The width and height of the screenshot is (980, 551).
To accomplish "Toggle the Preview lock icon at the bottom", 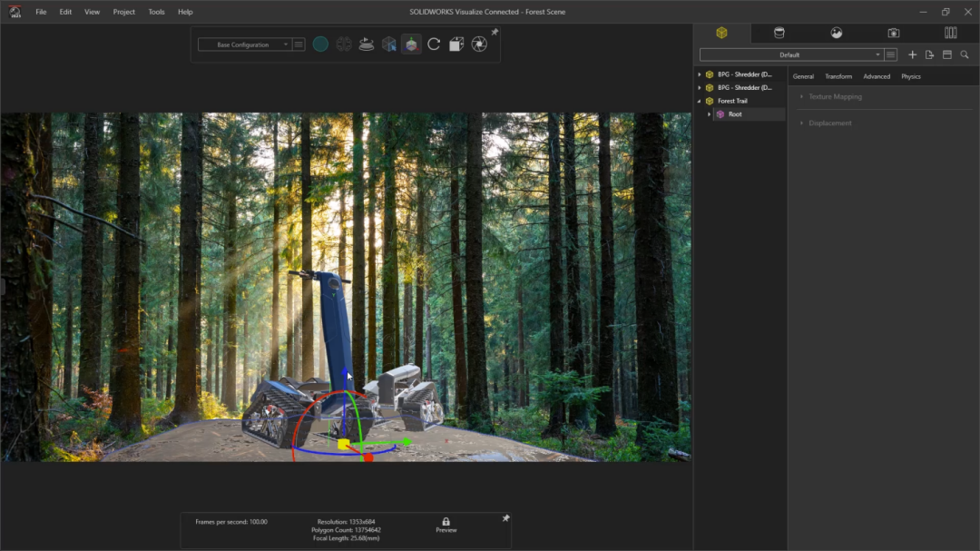I will pos(446,521).
